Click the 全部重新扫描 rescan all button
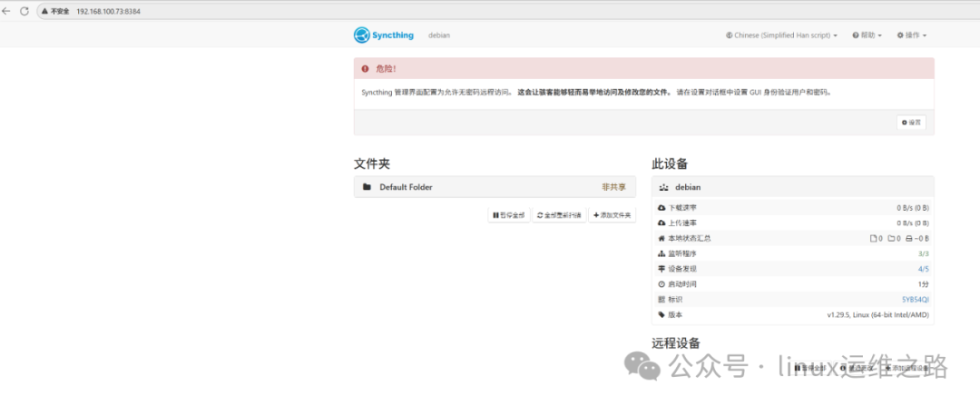This screenshot has width=980, height=406. 559,215
